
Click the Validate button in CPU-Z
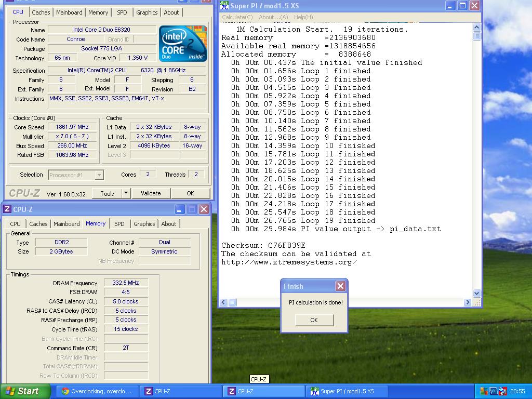point(151,193)
